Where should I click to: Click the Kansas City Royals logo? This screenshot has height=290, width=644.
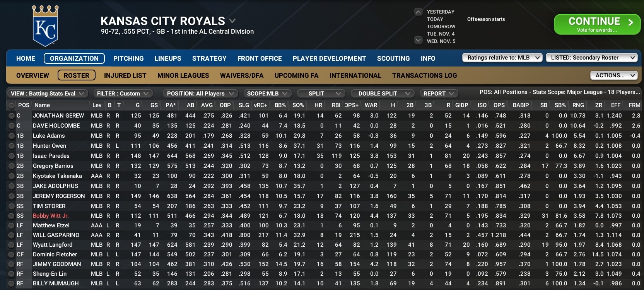45,26
